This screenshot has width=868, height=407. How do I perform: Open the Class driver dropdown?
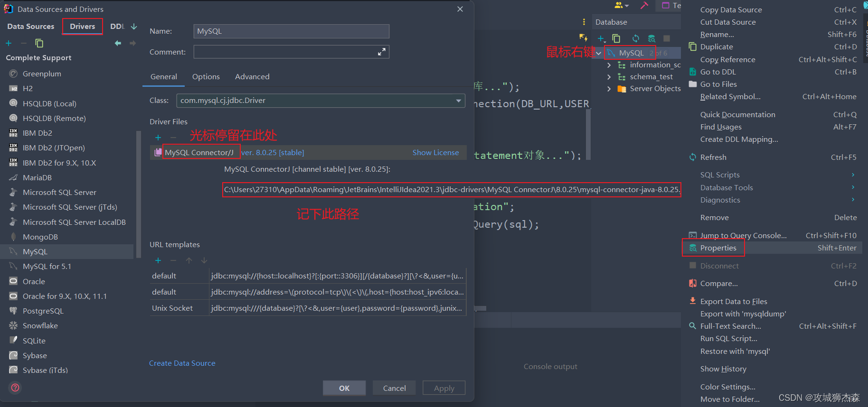pyautogui.click(x=458, y=101)
